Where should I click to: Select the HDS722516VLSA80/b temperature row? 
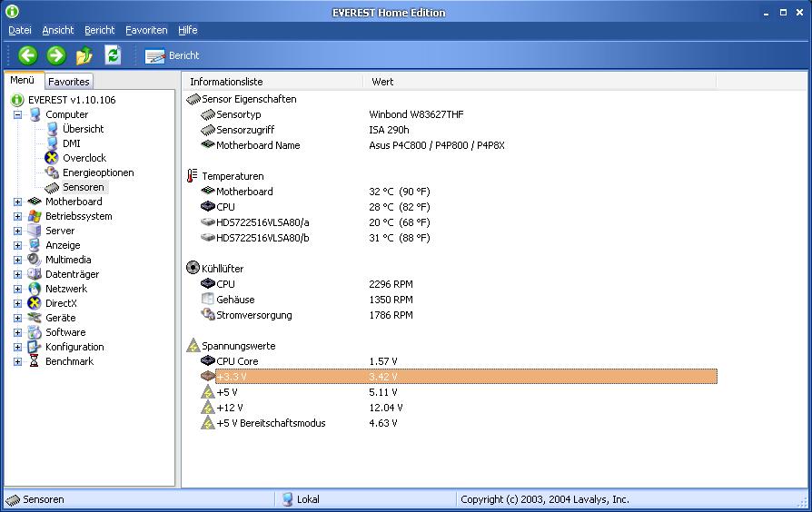pyautogui.click(x=459, y=238)
